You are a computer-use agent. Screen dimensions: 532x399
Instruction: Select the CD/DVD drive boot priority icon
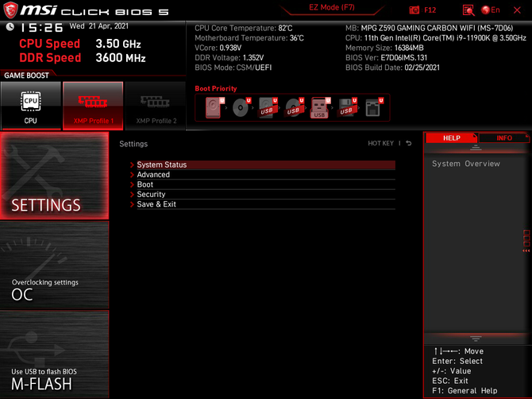pos(241,107)
